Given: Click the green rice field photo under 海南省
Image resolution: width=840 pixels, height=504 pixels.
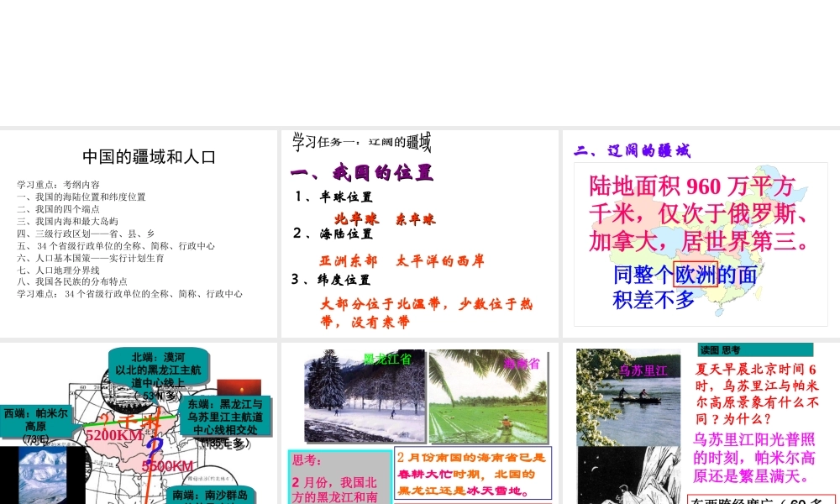Looking at the screenshot, I should pyautogui.click(x=488, y=396).
